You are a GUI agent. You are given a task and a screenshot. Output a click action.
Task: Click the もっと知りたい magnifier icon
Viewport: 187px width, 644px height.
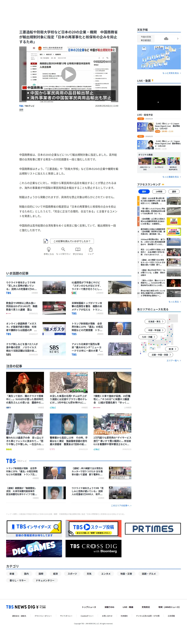63,249
